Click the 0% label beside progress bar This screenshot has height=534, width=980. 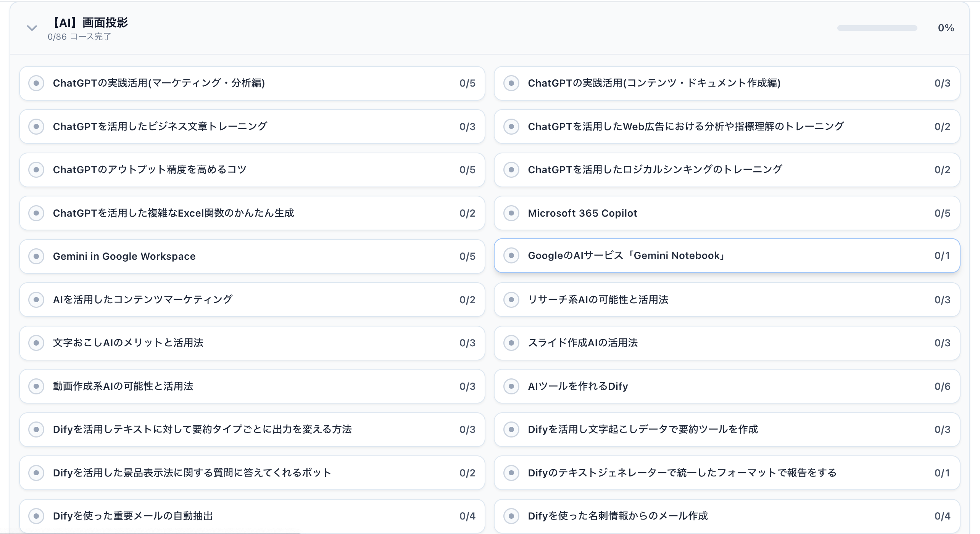[x=946, y=28]
